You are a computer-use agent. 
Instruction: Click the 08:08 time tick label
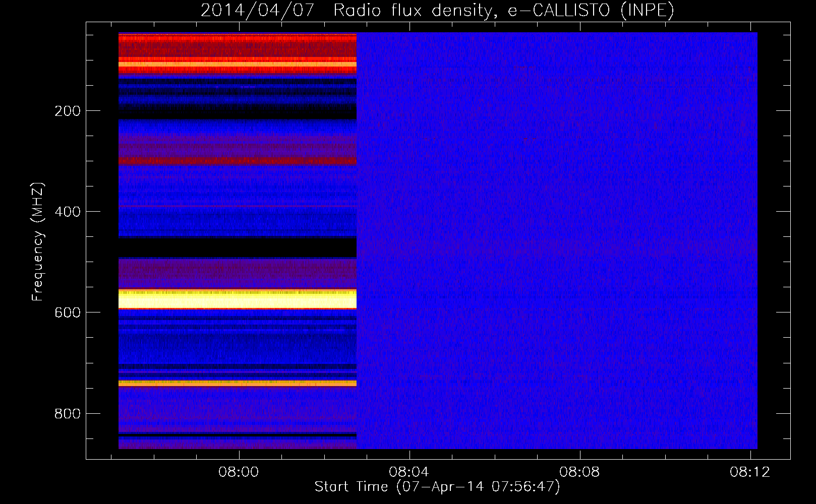(x=579, y=472)
